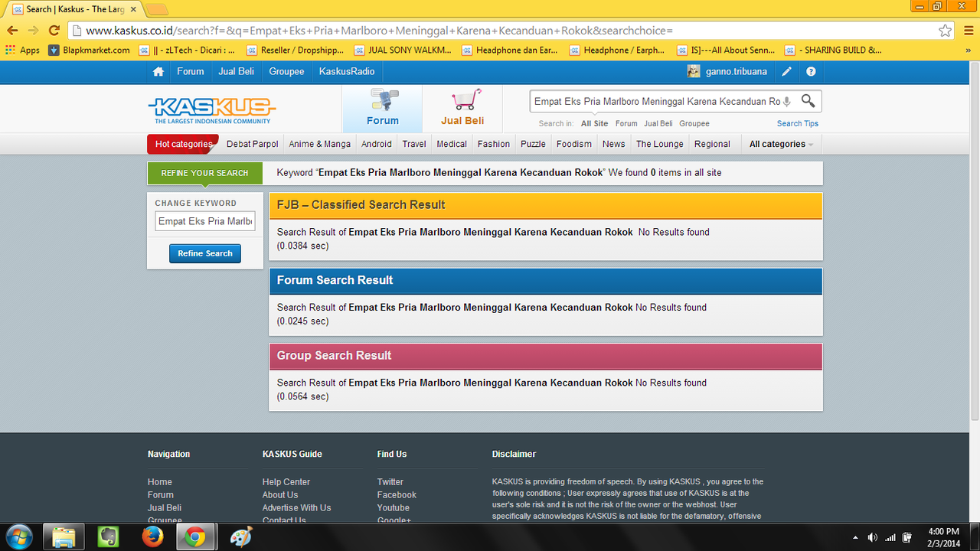Open help question mark icon
This screenshot has height=551, width=980.
(811, 71)
